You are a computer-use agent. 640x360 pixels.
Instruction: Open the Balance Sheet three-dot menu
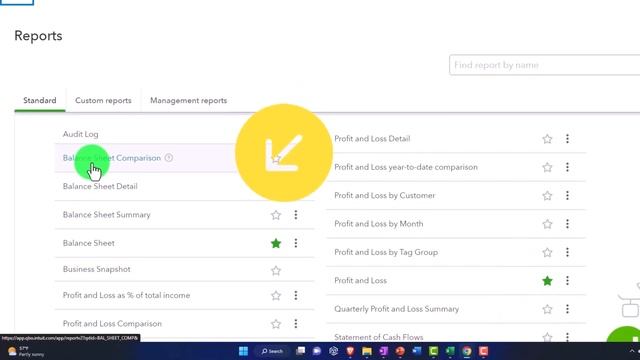[296, 243]
